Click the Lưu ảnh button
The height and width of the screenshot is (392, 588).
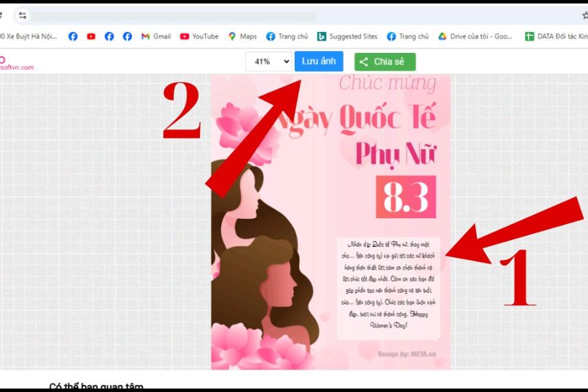click(x=318, y=61)
